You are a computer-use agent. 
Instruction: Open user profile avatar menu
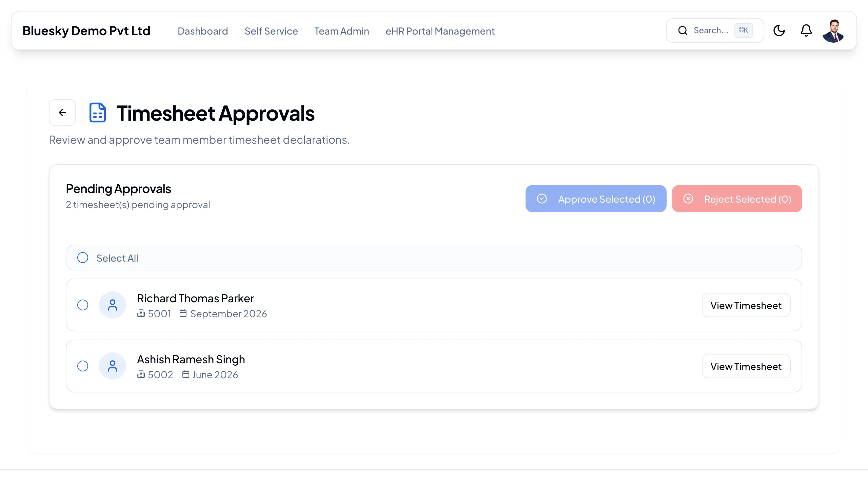833,31
